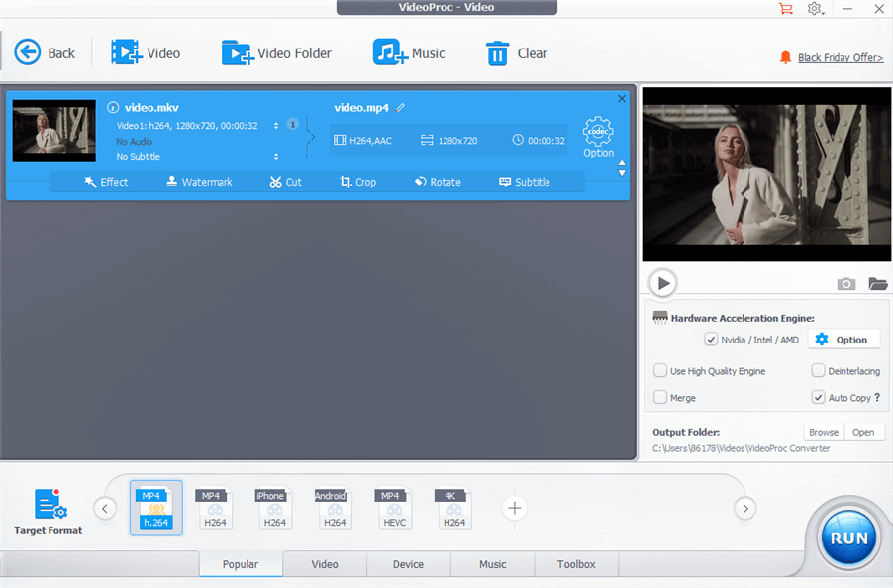
Task: Remove video.mkv from the list
Action: point(622,98)
